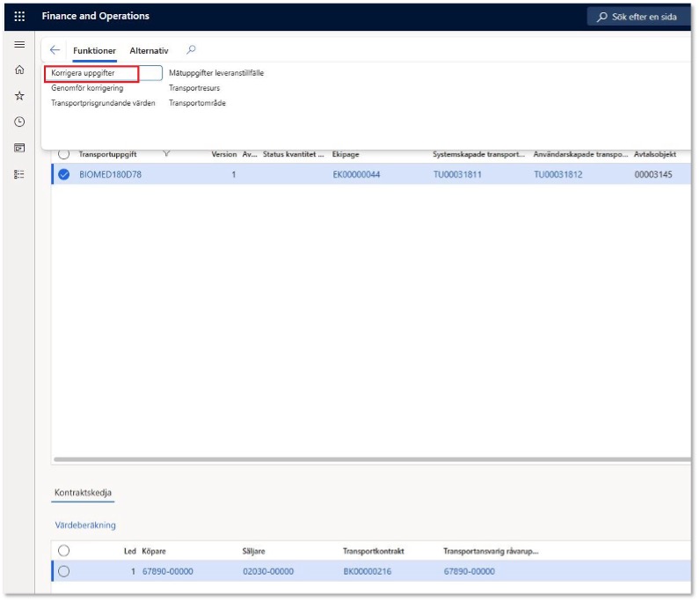The image size is (700, 602).
Task: Open Modules list icon in sidebar
Action: point(19,174)
